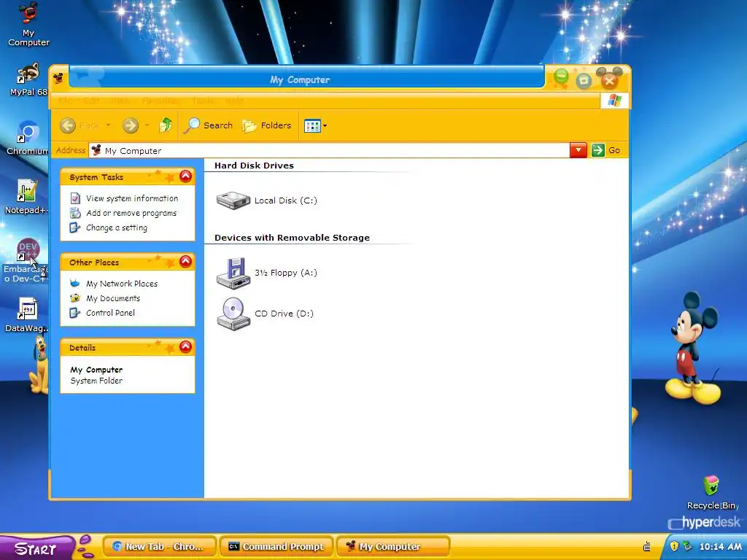Select the DataWag desktop shortcut
Screen dimensions: 747x560
27,315
